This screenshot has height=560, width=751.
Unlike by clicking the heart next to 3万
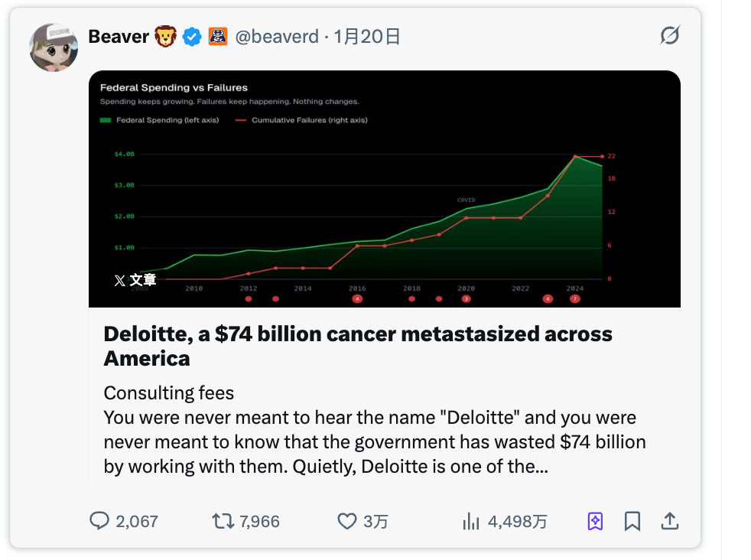pyautogui.click(x=348, y=520)
